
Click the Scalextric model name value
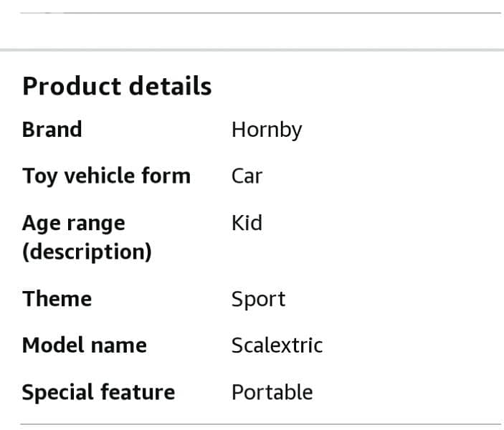(277, 345)
